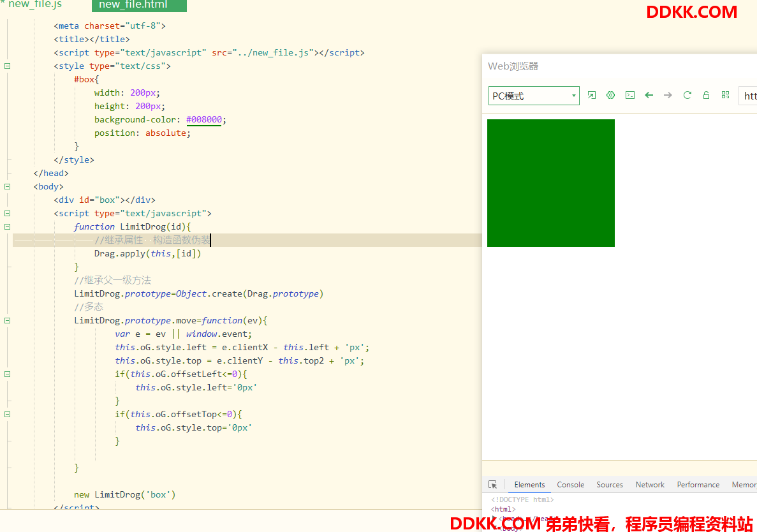
Task: Click the Web浏览器 panel title
Action: [x=513, y=66]
